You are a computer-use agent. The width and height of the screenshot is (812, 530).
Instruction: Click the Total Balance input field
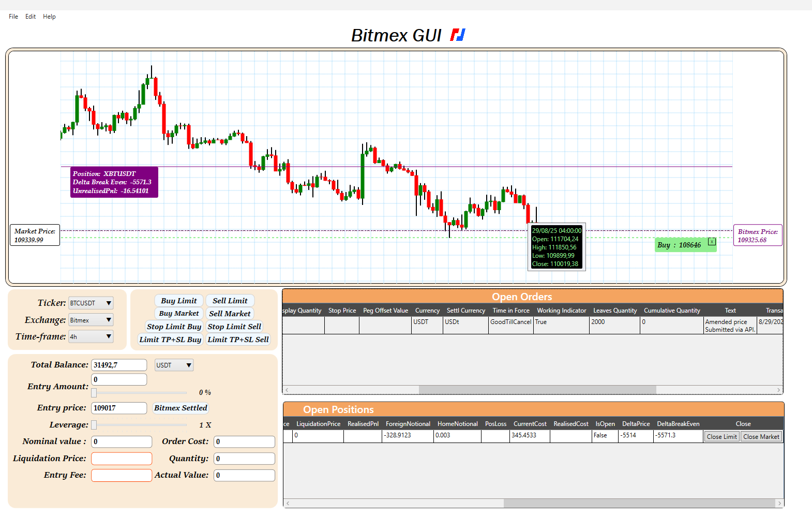pyautogui.click(x=119, y=365)
